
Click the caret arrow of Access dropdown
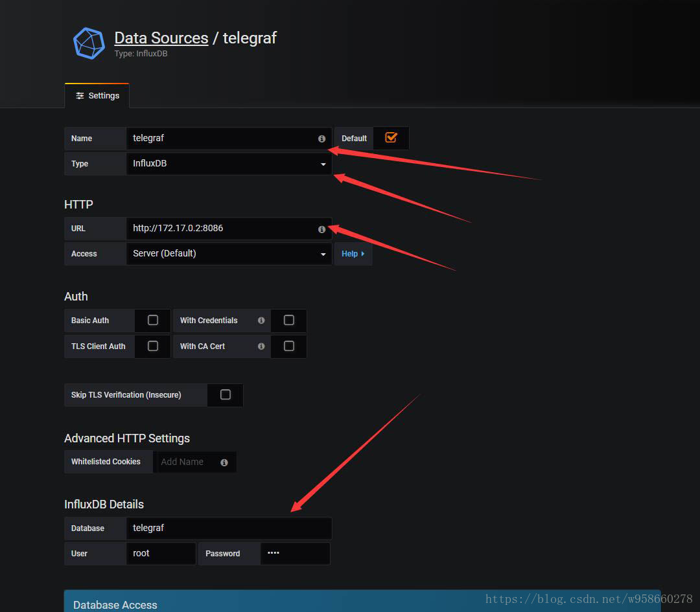(323, 255)
